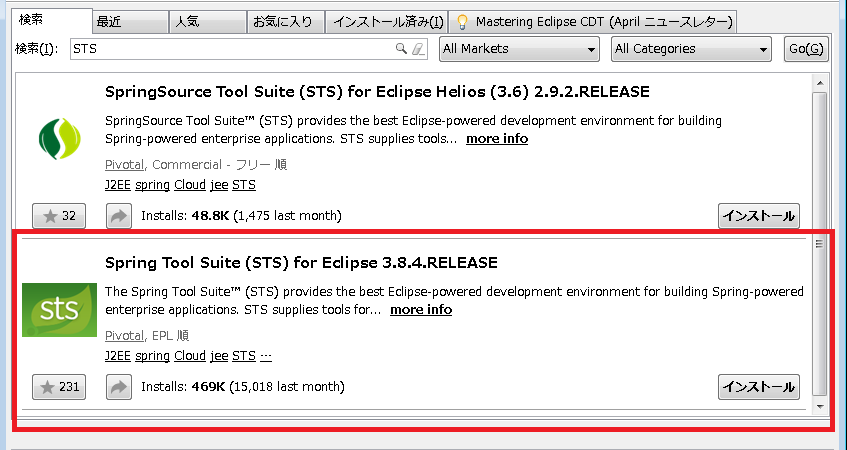Click Cloud tag under Spring Tool Suite 3.8.4

pos(190,355)
